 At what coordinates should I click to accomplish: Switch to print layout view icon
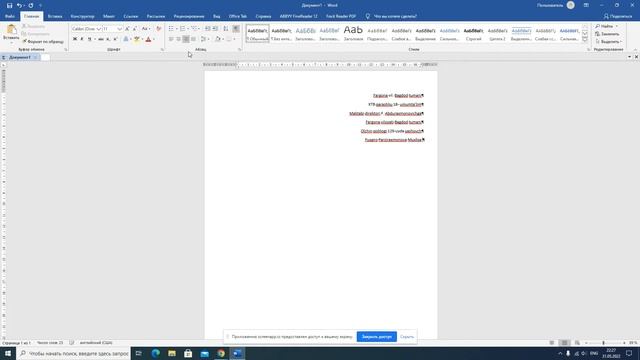click(x=564, y=343)
